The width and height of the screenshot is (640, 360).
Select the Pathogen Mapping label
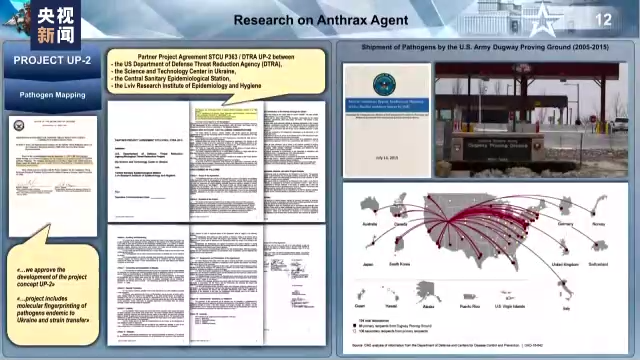[53, 95]
